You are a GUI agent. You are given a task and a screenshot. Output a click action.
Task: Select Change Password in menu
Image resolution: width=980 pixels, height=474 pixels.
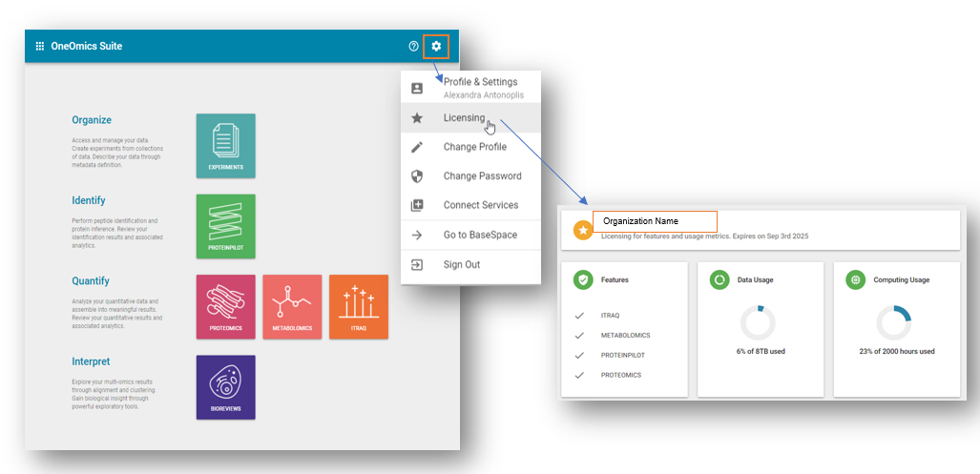pos(482,176)
